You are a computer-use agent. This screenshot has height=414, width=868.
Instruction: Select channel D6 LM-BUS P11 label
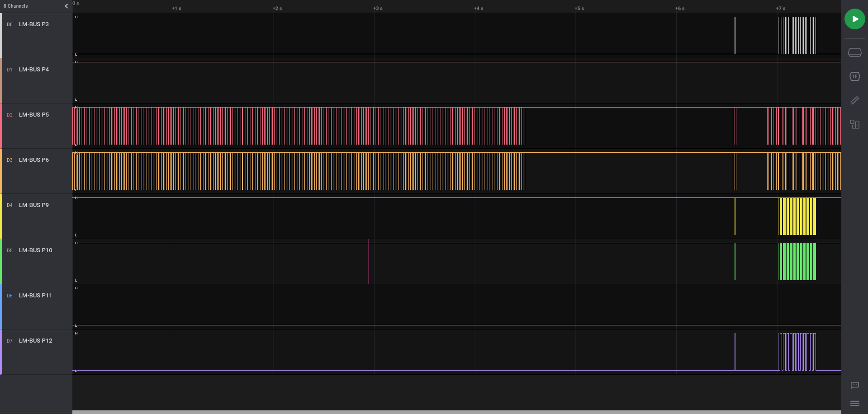(35, 296)
